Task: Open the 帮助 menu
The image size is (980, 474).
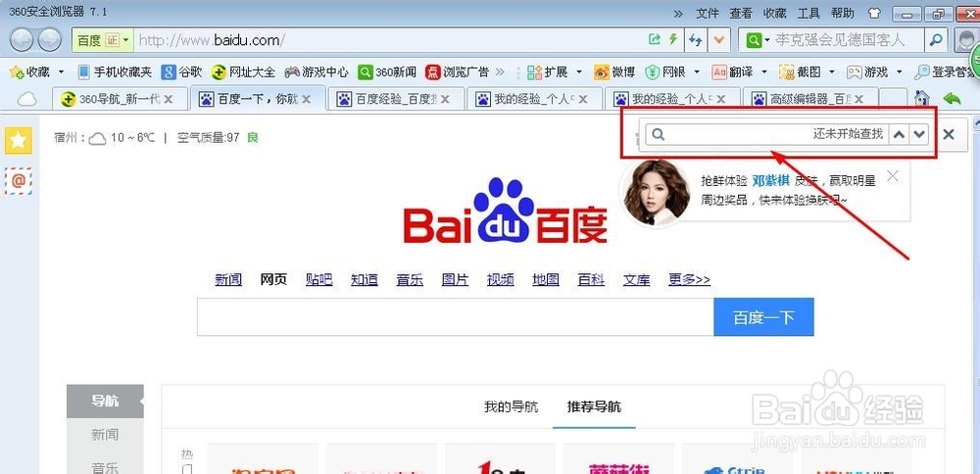Action: [x=843, y=13]
